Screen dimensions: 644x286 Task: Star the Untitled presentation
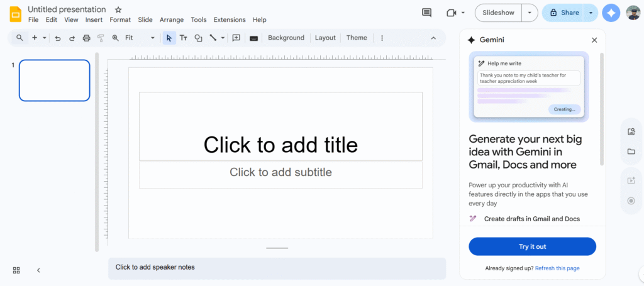click(x=118, y=9)
